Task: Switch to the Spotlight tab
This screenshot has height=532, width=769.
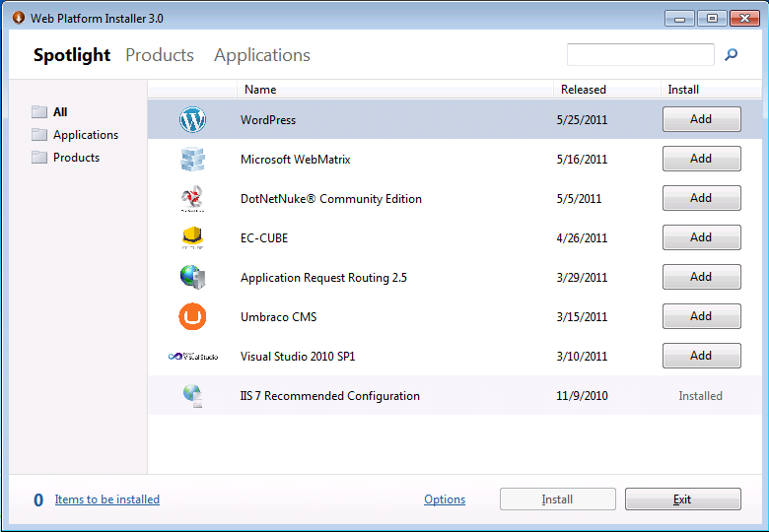Action: 72,55
